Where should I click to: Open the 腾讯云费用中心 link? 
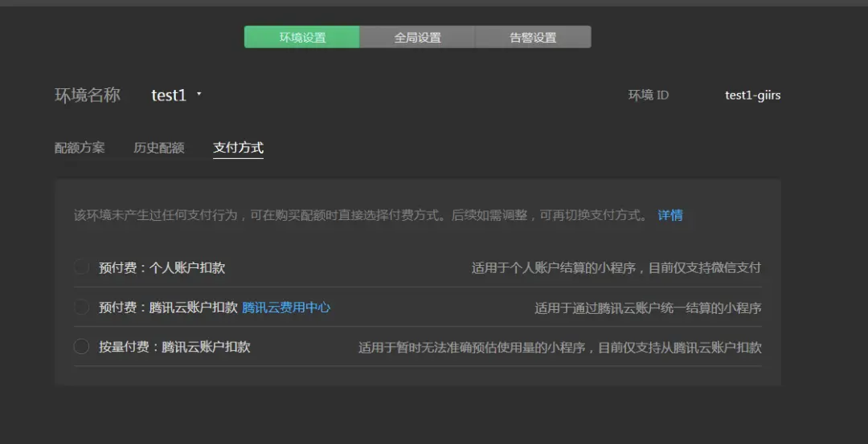coord(286,308)
